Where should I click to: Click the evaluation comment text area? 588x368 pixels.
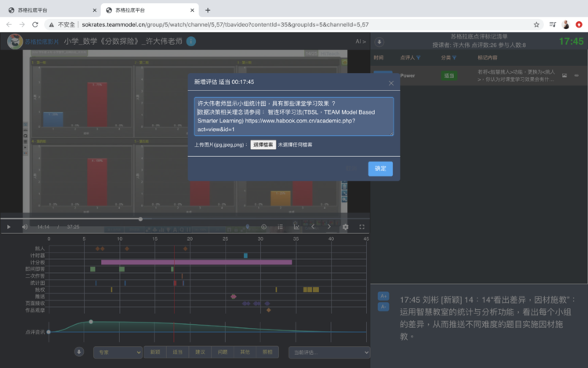(x=294, y=116)
